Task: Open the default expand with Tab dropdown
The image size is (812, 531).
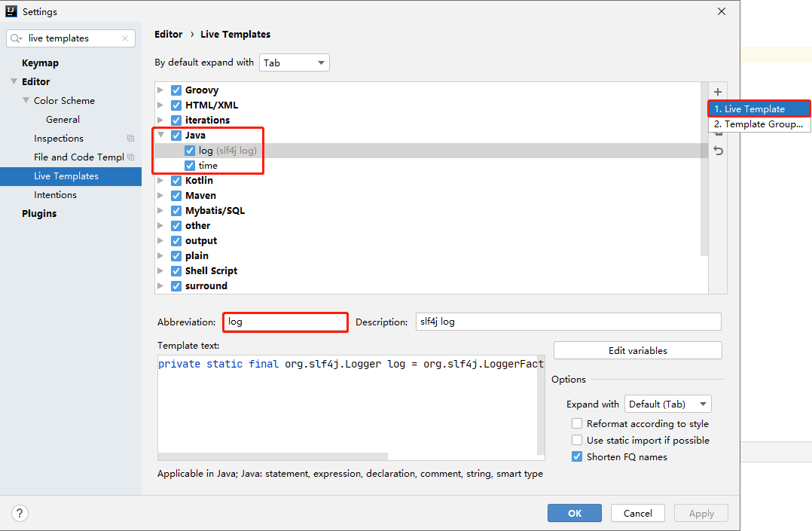Action: click(295, 63)
